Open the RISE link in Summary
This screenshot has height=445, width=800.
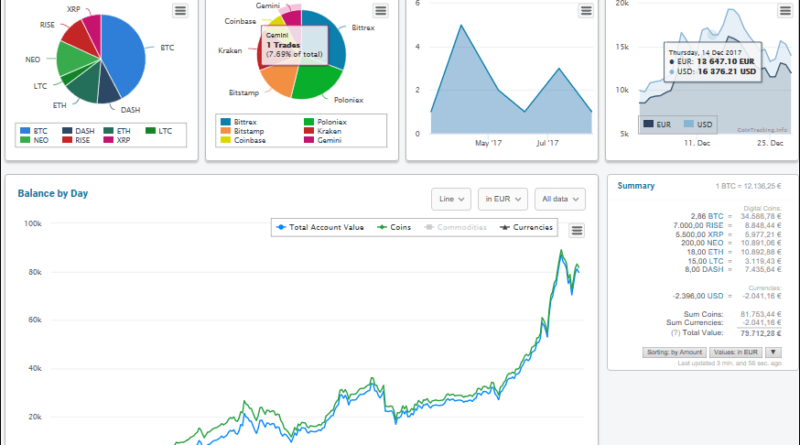point(714,225)
